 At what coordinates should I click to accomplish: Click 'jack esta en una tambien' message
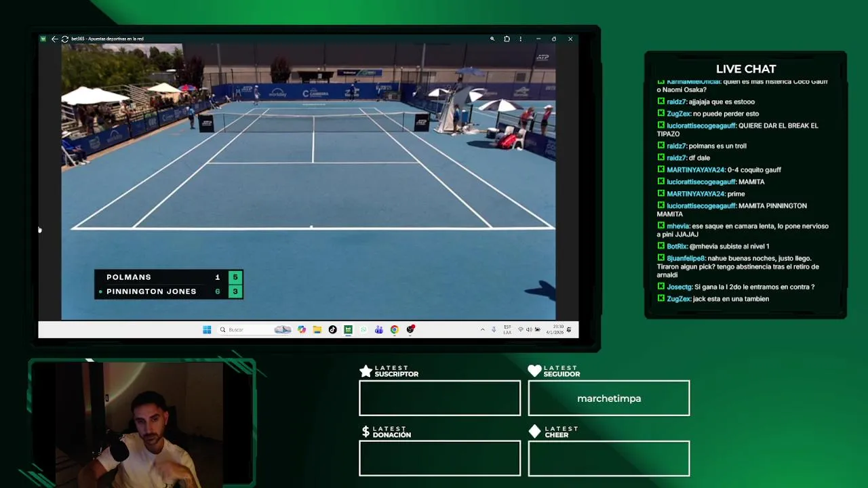[x=731, y=299]
